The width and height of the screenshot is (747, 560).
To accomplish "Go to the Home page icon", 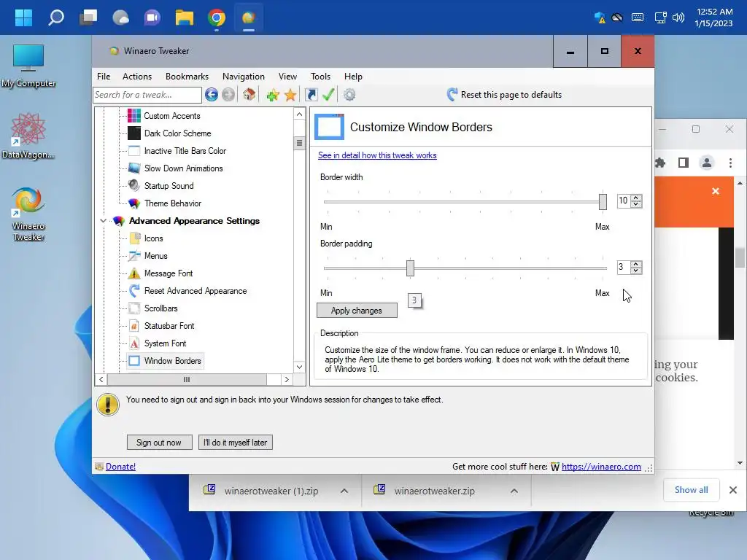I will [249, 94].
